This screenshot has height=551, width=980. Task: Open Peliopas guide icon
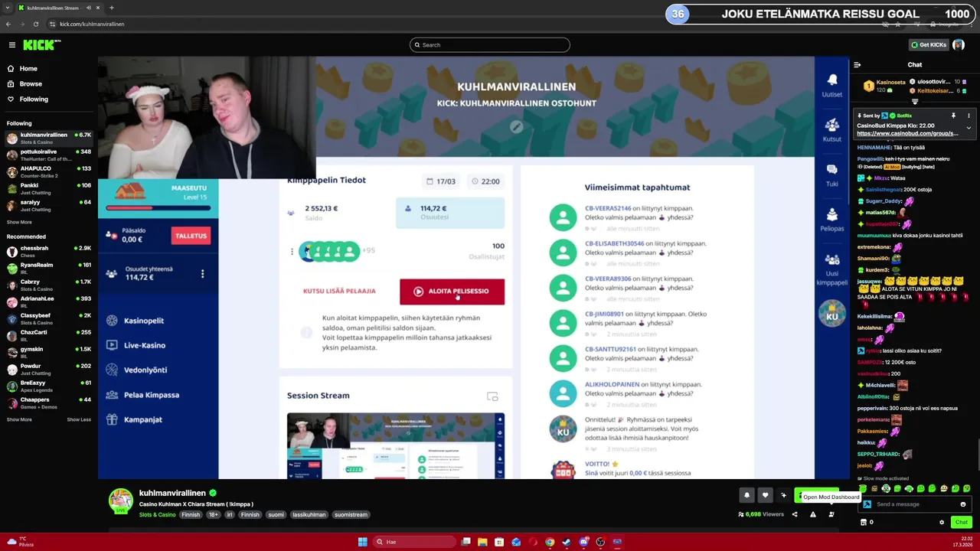(831, 220)
